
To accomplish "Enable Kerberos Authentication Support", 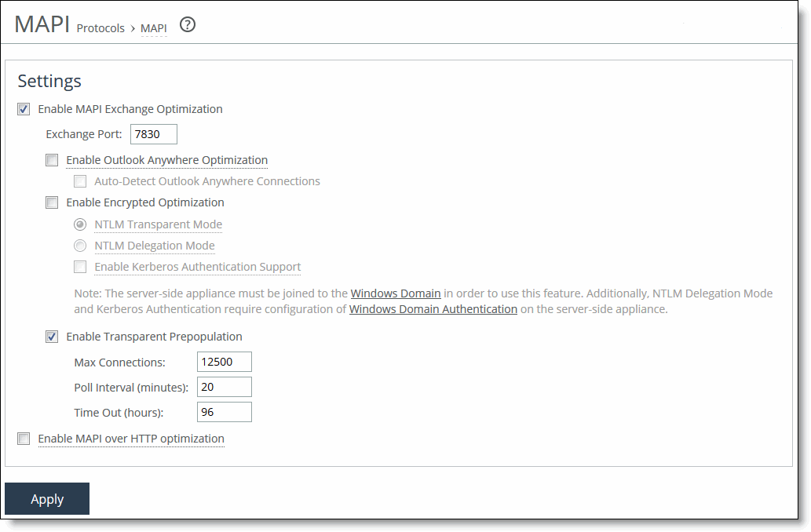I will [79, 267].
